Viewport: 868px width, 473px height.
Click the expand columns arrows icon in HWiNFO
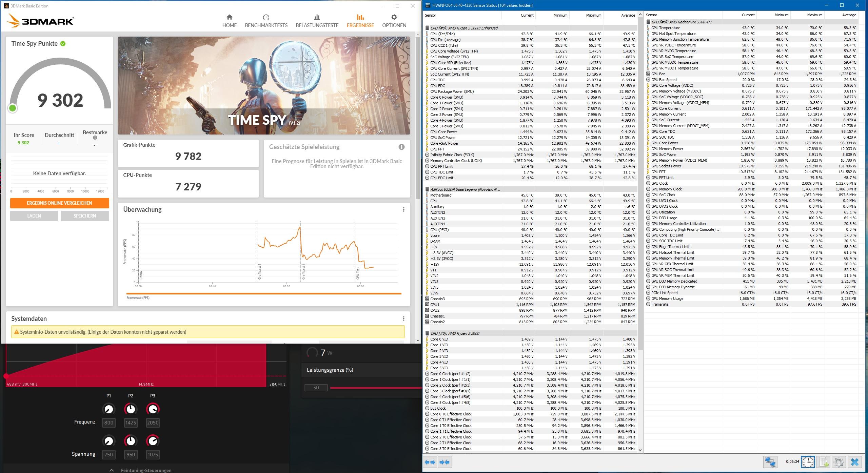point(430,462)
